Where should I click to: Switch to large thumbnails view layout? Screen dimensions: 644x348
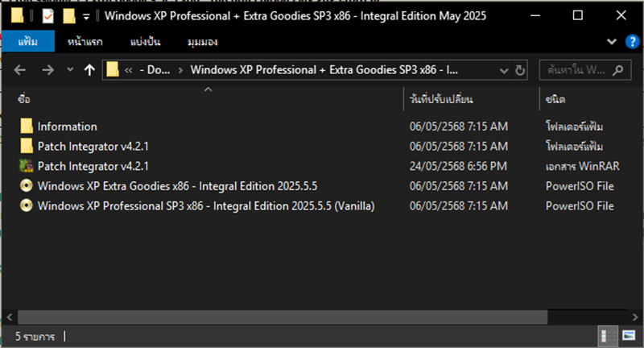point(629,336)
